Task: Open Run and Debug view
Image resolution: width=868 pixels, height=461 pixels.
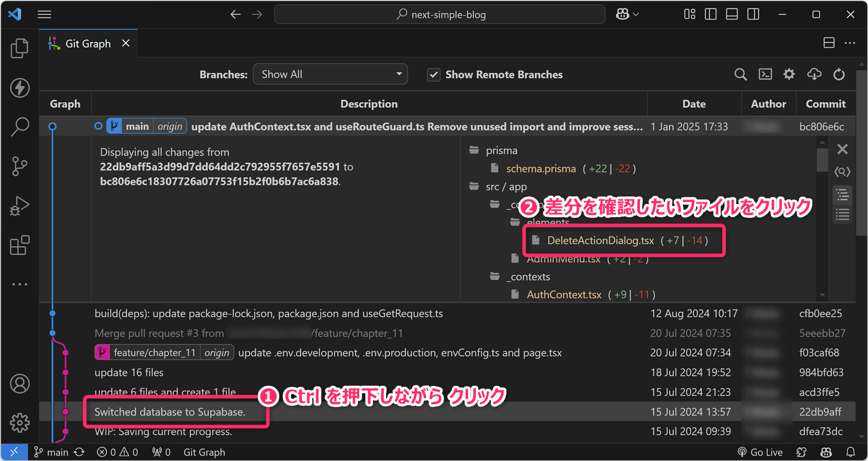Action: coord(20,207)
